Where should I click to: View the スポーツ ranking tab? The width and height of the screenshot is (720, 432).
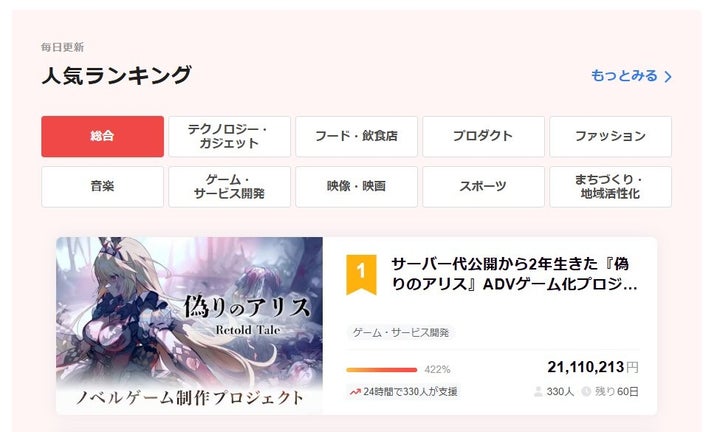(x=483, y=187)
